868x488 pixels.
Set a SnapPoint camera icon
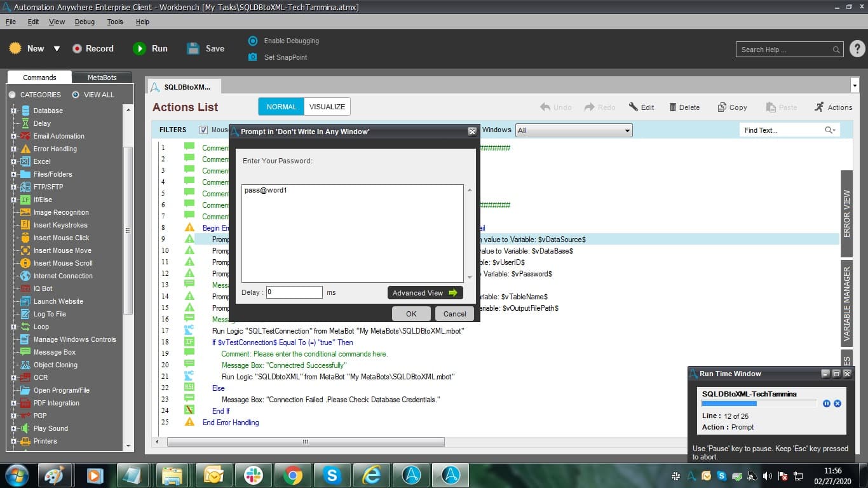(x=253, y=57)
